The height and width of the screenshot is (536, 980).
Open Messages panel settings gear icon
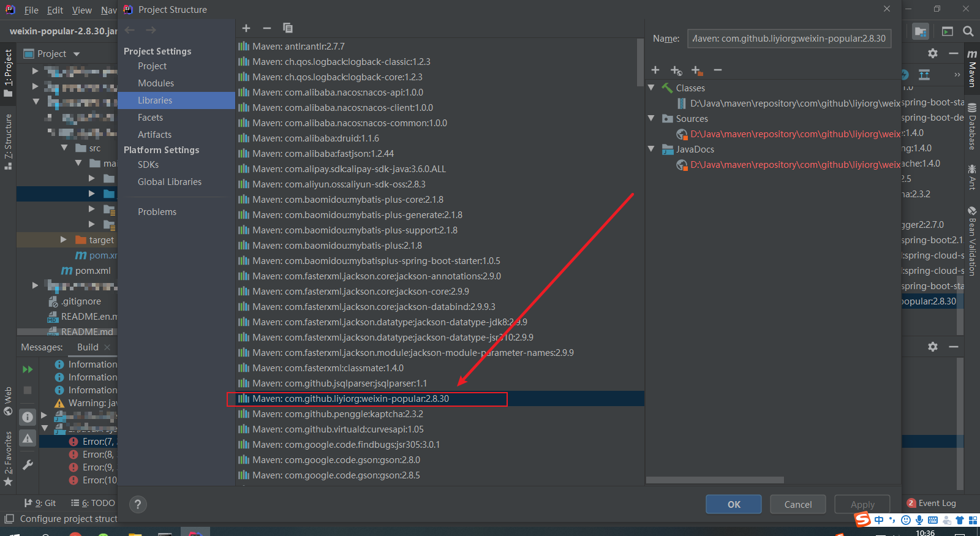(933, 347)
